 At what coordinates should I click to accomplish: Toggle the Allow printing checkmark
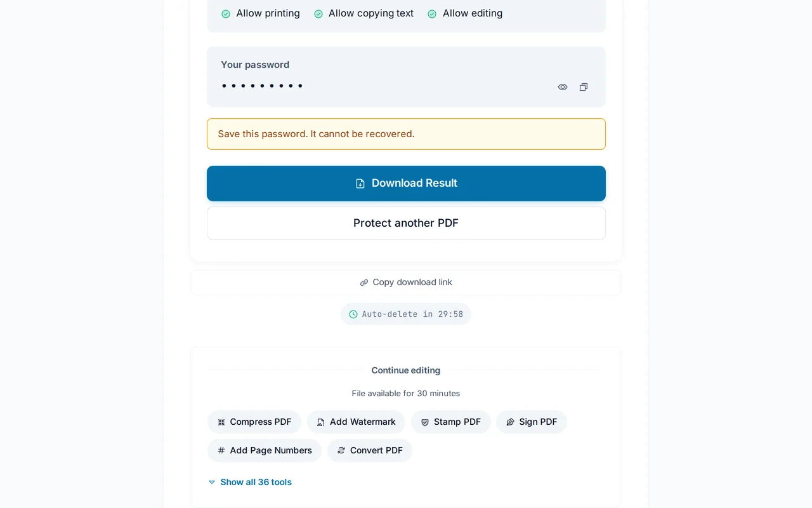(x=225, y=13)
